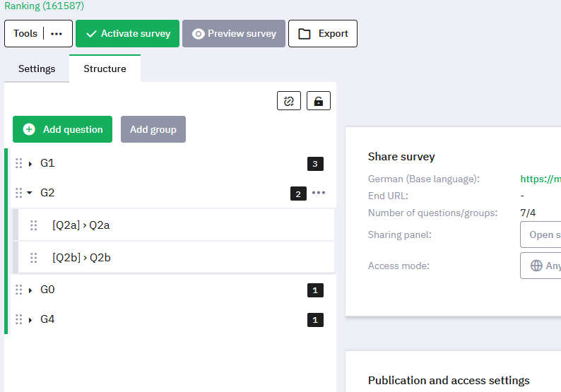Click the drag handle of group G1
561x392 pixels.
(19, 164)
